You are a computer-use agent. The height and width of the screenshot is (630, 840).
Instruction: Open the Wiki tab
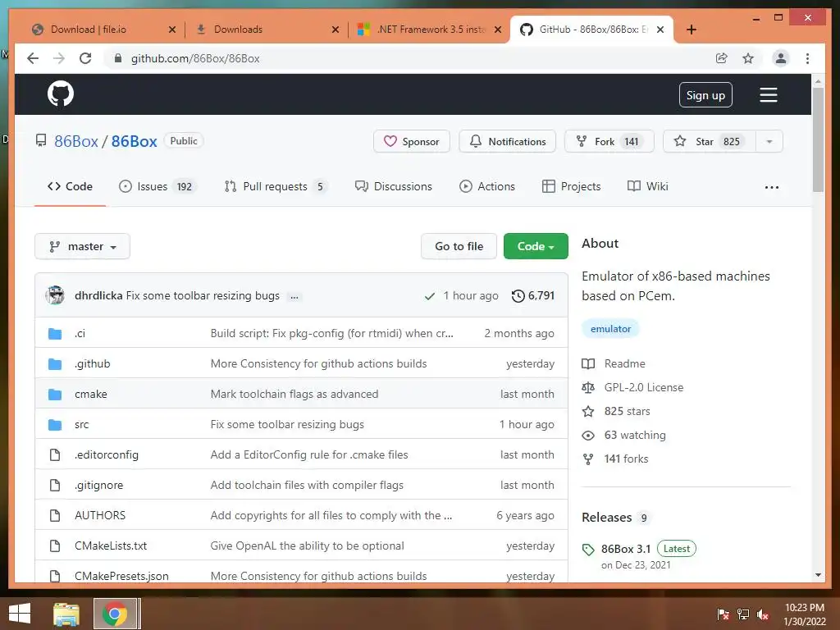point(648,186)
